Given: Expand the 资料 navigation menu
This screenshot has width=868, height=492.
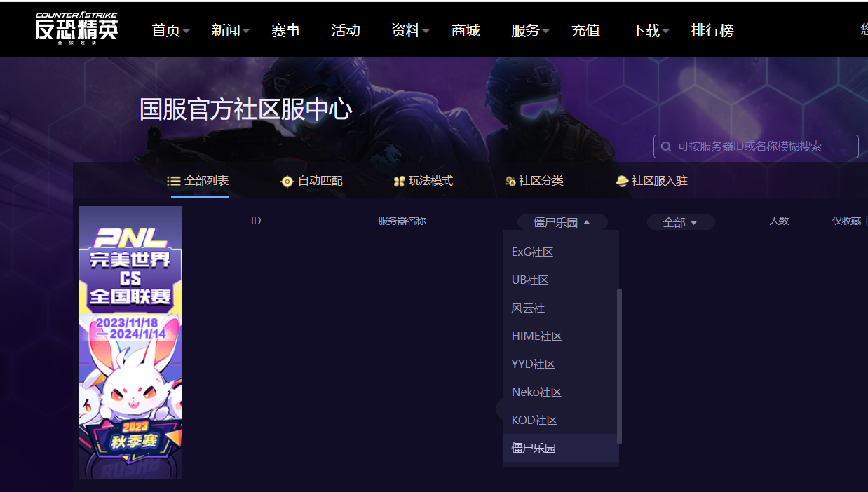Looking at the screenshot, I should coord(411,30).
